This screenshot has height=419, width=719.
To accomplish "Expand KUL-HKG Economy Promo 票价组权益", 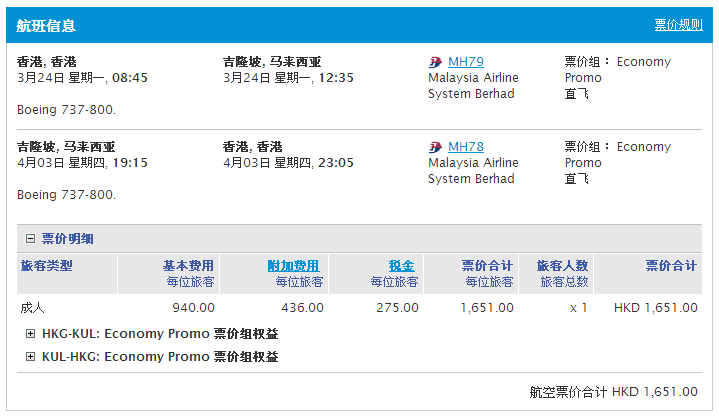I will click(x=30, y=357).
